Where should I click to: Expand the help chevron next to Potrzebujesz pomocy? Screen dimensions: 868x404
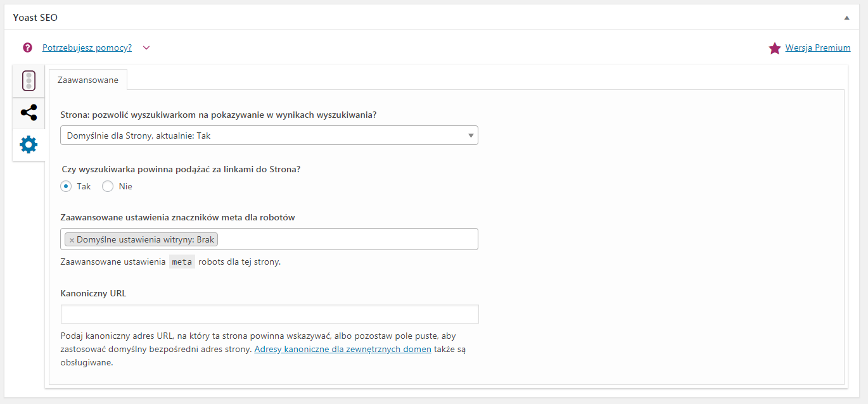tap(146, 47)
